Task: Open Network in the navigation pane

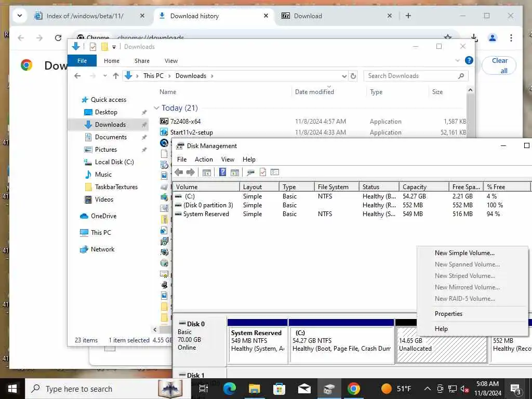Action: pos(102,249)
